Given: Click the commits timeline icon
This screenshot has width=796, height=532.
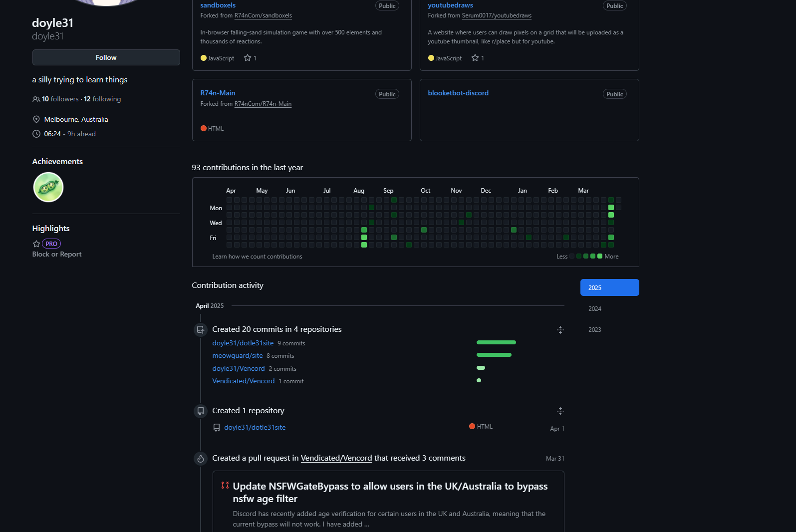Looking at the screenshot, I should [x=201, y=330].
